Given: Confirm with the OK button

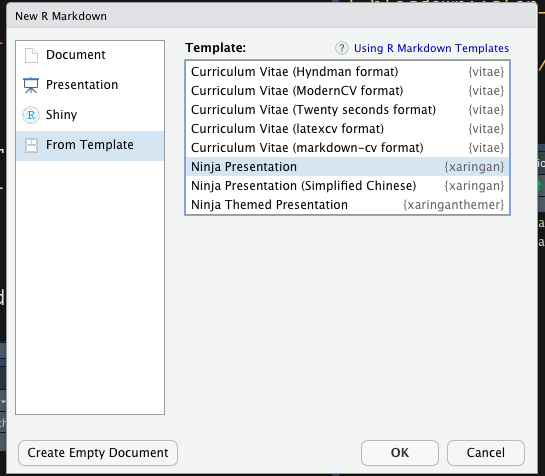Looking at the screenshot, I should [400, 453].
